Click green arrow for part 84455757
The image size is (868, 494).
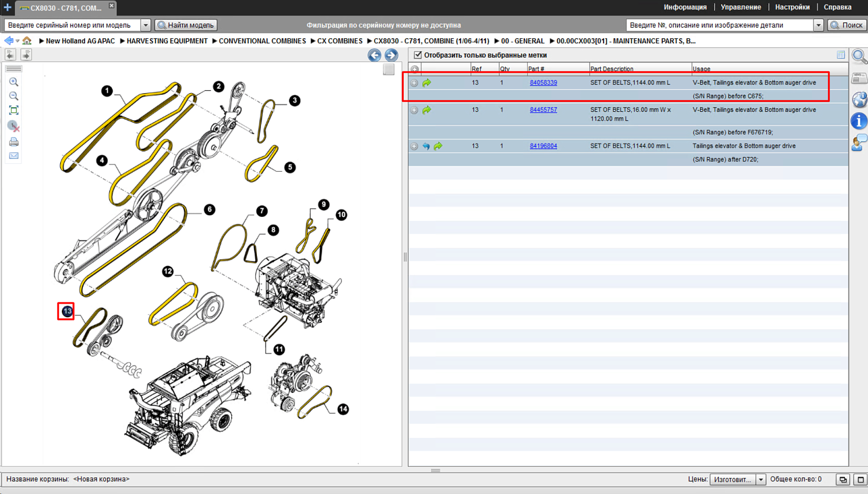click(x=426, y=110)
